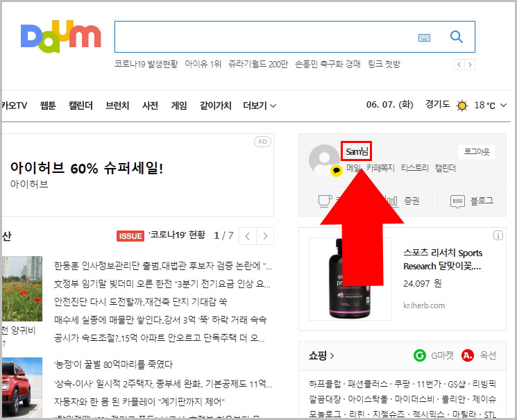
Task: Go to next issue news page
Action: pos(265,236)
